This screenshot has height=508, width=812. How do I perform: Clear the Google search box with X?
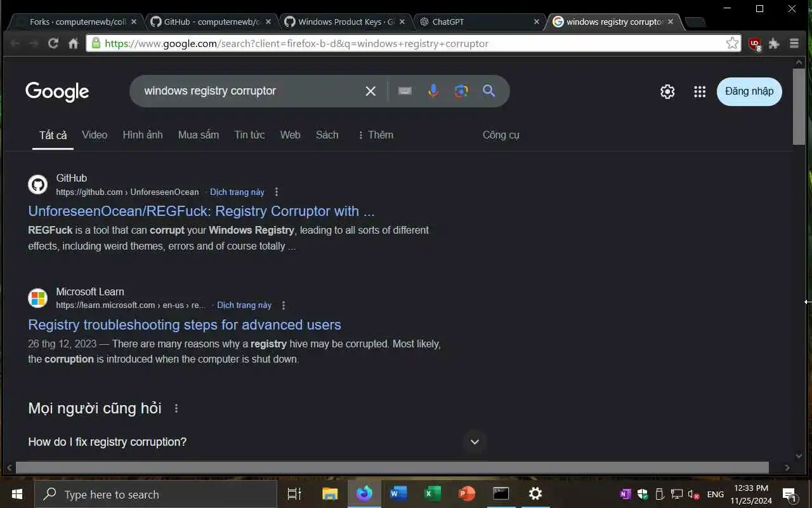coord(370,91)
